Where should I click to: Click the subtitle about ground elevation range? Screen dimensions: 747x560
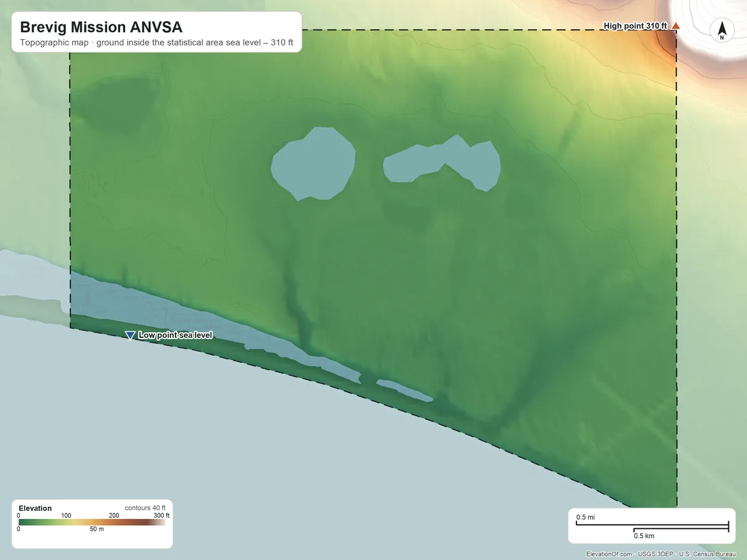[156, 44]
